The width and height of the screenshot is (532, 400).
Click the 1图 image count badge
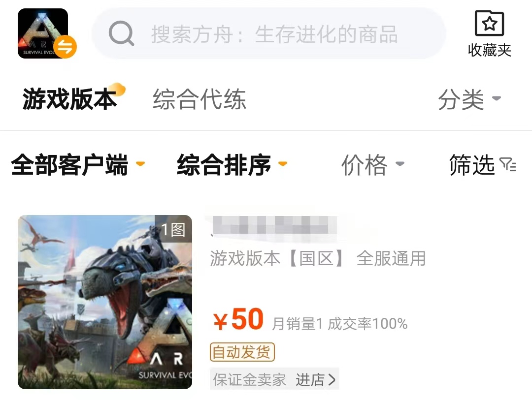[173, 229]
